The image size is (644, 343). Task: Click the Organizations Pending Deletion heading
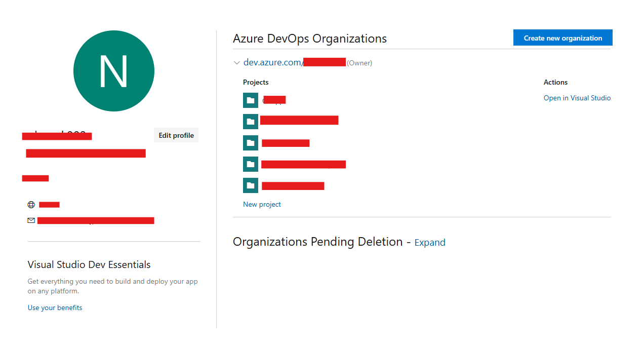pyautogui.click(x=318, y=242)
